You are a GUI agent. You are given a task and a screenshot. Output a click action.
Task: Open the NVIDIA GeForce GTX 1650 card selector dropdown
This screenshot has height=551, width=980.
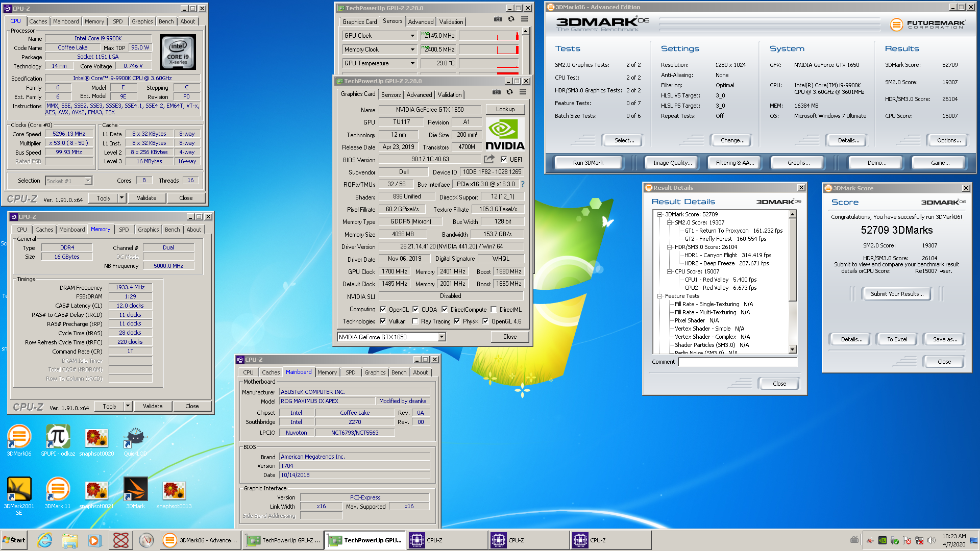tap(442, 337)
